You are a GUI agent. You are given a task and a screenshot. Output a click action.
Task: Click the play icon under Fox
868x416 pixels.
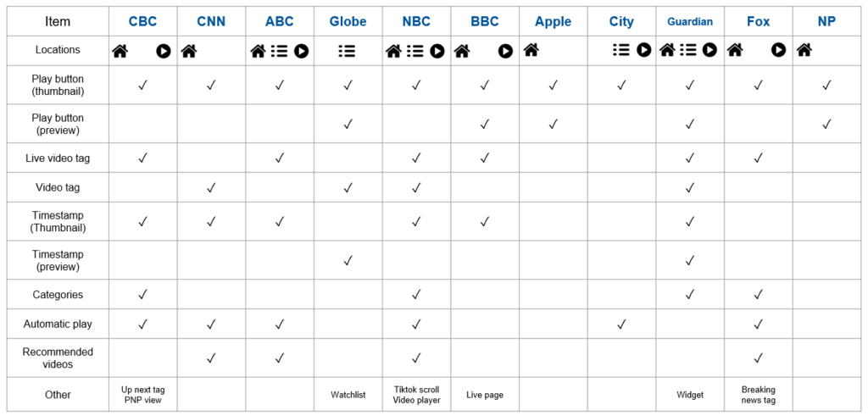click(779, 50)
